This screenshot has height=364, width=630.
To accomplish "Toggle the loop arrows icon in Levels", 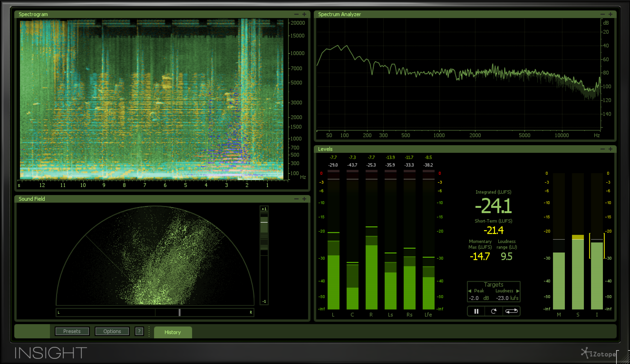I will point(511,311).
